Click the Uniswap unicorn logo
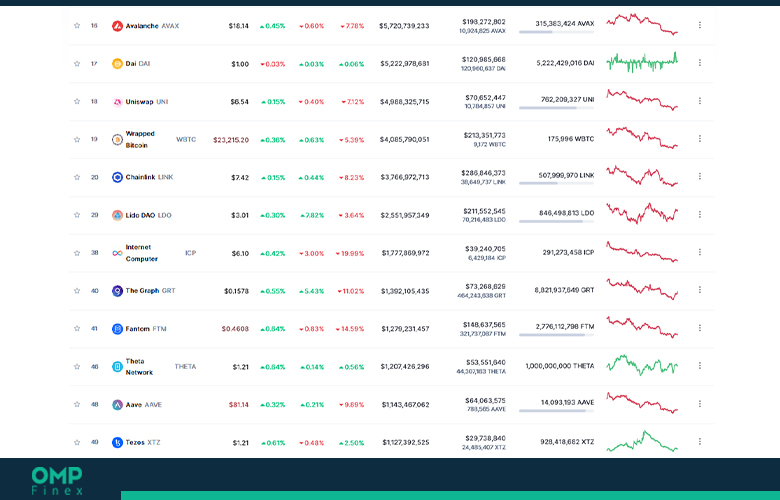Screen dimensions: 780x500 (117, 102)
